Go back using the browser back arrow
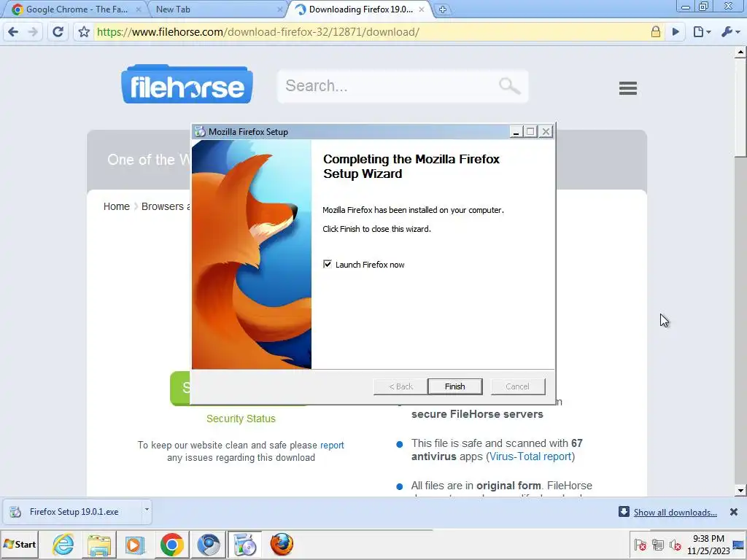 click(x=13, y=32)
